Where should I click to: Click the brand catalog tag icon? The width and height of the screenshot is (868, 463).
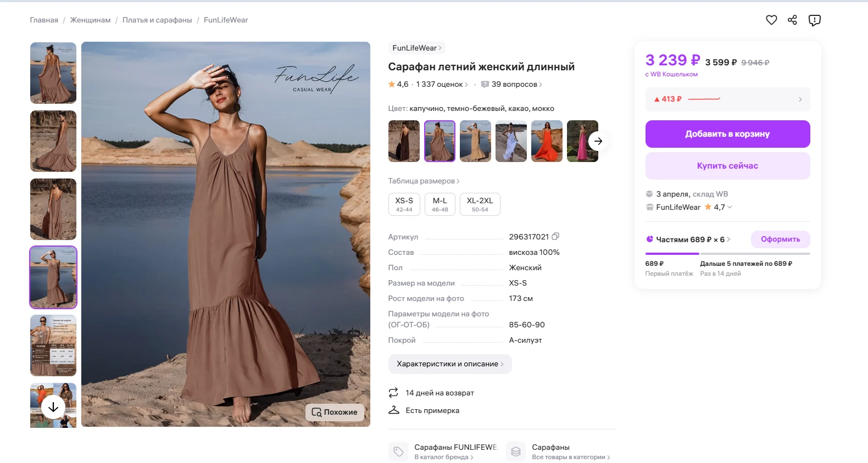point(398,451)
